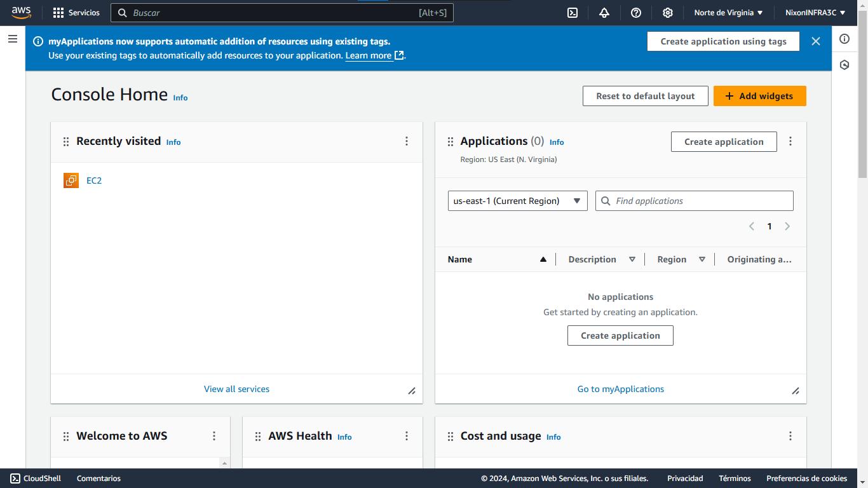Grab the Welcome to AWS drag handle
This screenshot has width=868, height=488.
66,437
